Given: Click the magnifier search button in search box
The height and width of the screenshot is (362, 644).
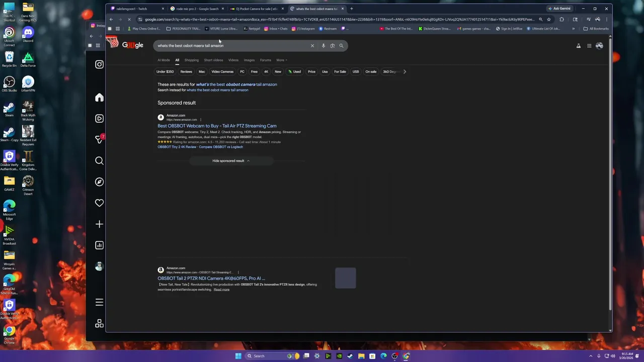Looking at the screenshot, I should 341,46.
